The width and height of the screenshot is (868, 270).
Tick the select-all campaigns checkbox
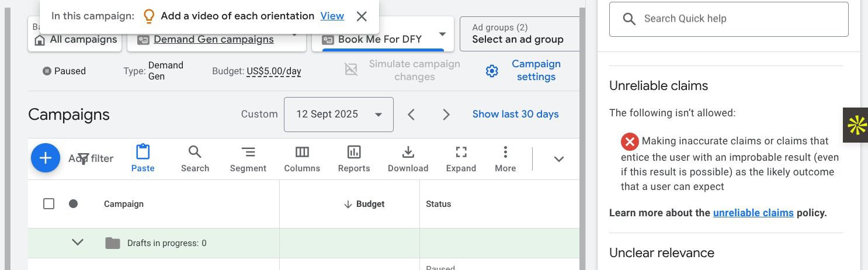coord(49,203)
